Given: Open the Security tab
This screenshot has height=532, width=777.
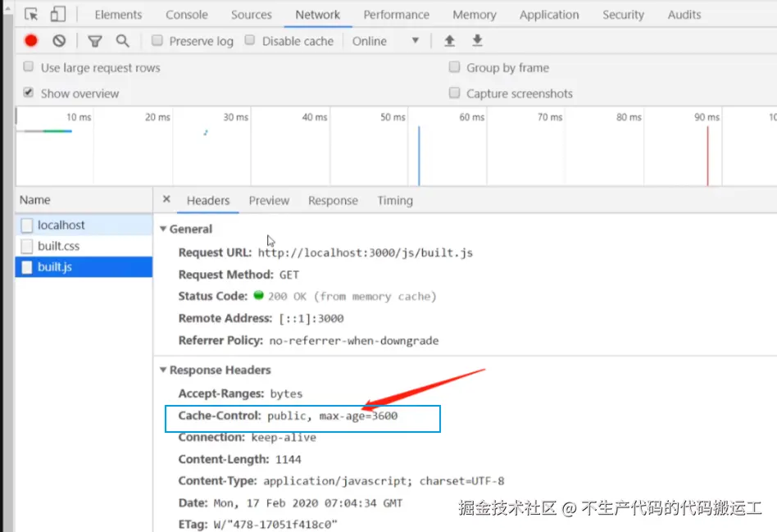Looking at the screenshot, I should [624, 15].
